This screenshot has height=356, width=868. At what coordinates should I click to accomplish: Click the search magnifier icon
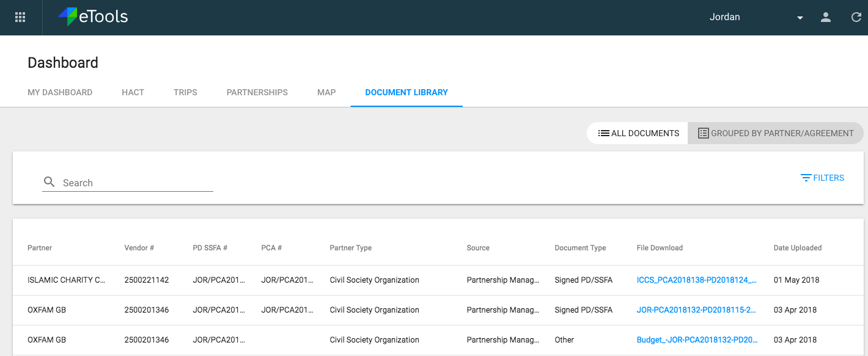pos(49,181)
